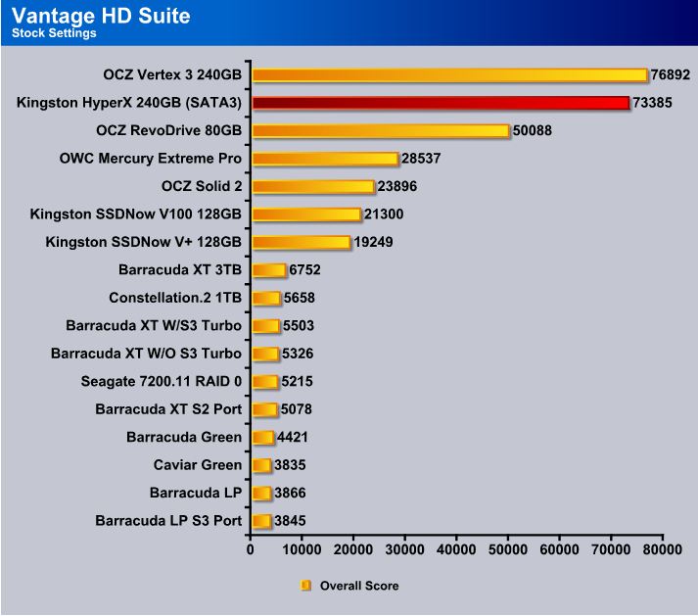Screen dimensions: 698x616
Task: Click the score value 5326
Action: [x=298, y=354]
